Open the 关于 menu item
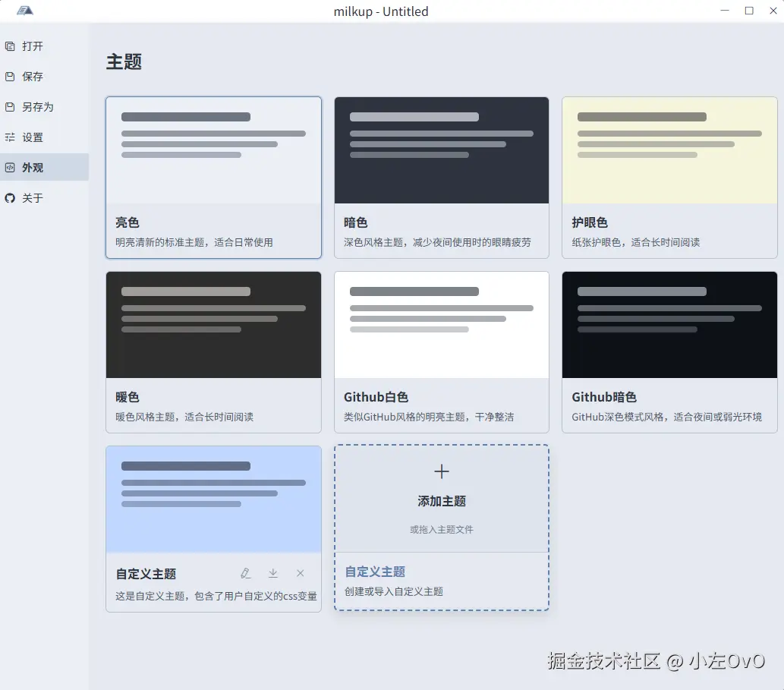 [45, 198]
